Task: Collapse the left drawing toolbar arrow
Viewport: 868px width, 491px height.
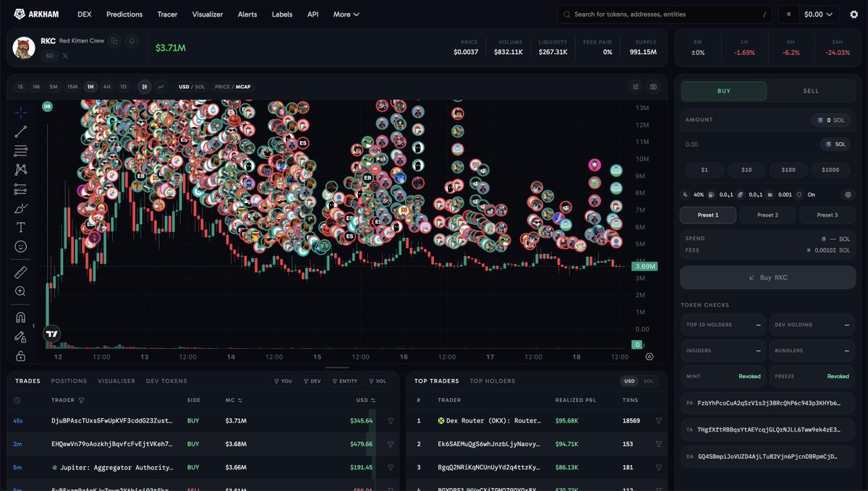Action: pos(33,325)
